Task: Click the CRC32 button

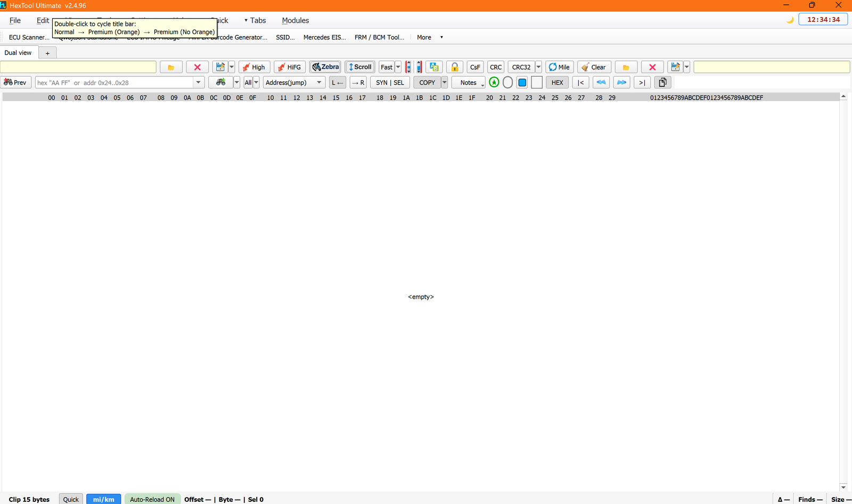Action: pyautogui.click(x=521, y=67)
